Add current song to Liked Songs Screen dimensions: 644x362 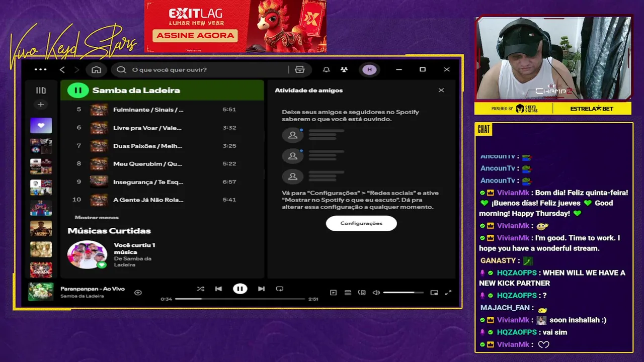click(138, 292)
